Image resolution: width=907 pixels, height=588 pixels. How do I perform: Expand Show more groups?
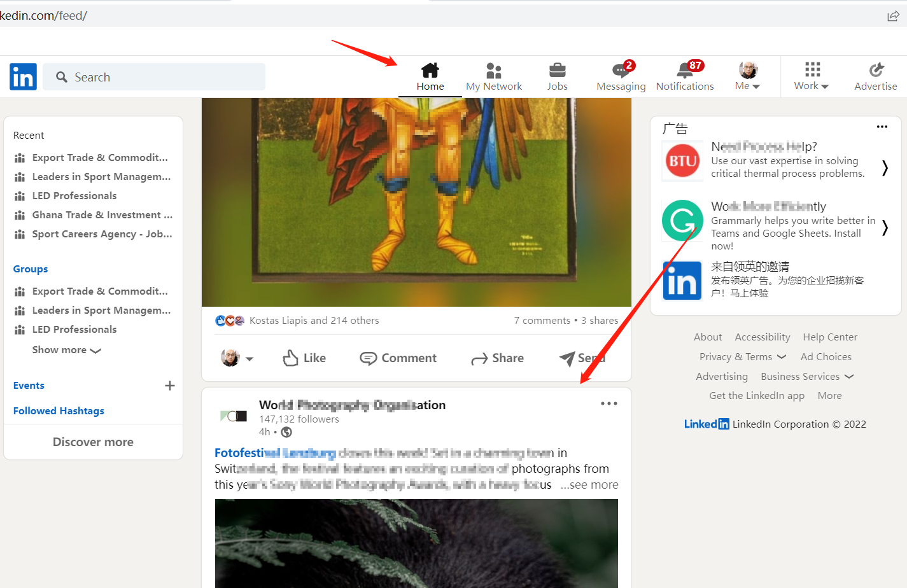click(x=67, y=350)
